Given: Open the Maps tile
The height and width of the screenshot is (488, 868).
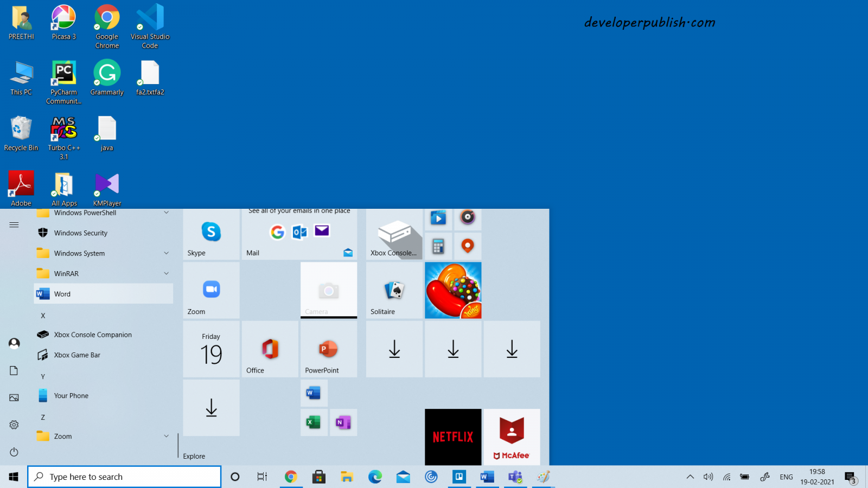Looking at the screenshot, I should pos(468,246).
